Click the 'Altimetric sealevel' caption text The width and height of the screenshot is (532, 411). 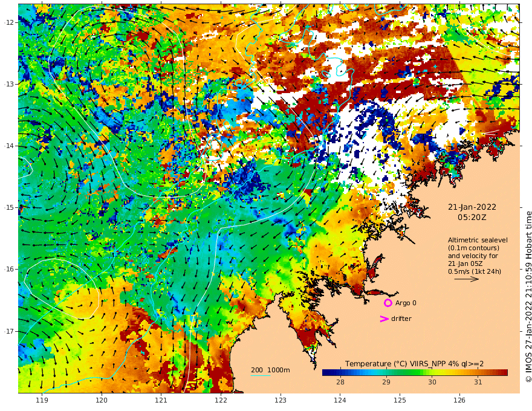tap(478, 240)
